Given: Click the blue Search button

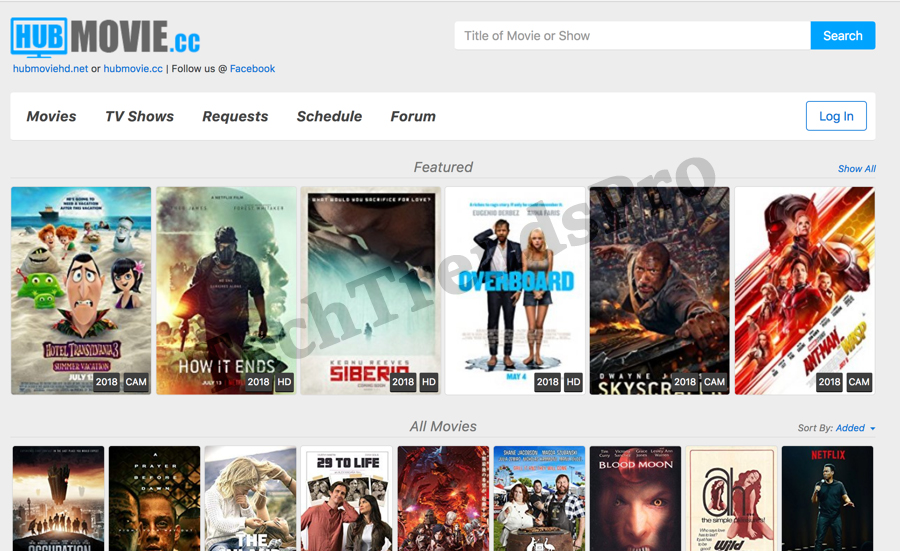Looking at the screenshot, I should pos(843,36).
